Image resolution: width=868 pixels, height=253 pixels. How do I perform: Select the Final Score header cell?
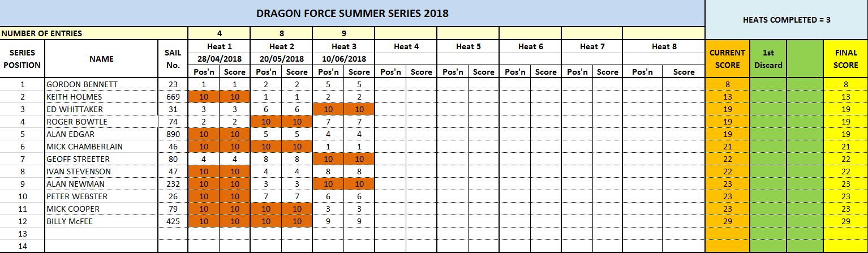click(846, 59)
